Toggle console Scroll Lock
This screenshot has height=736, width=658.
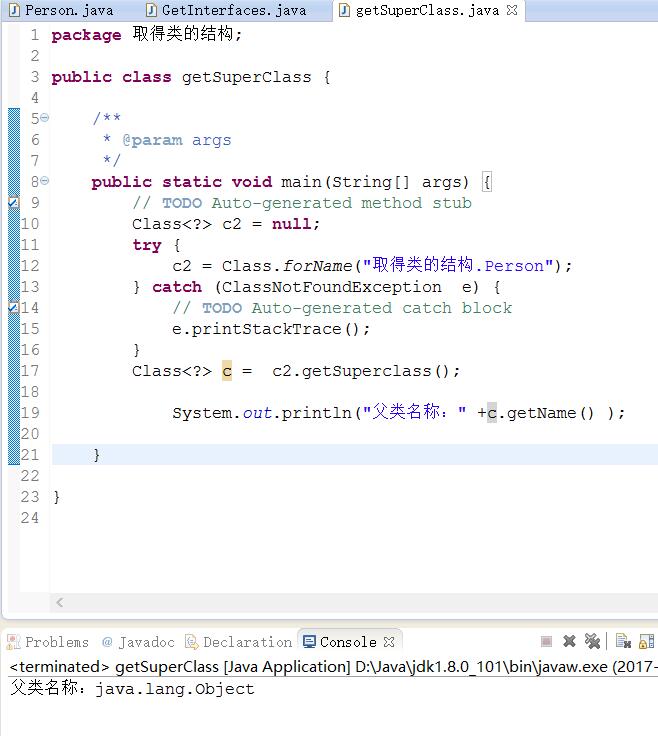click(646, 641)
